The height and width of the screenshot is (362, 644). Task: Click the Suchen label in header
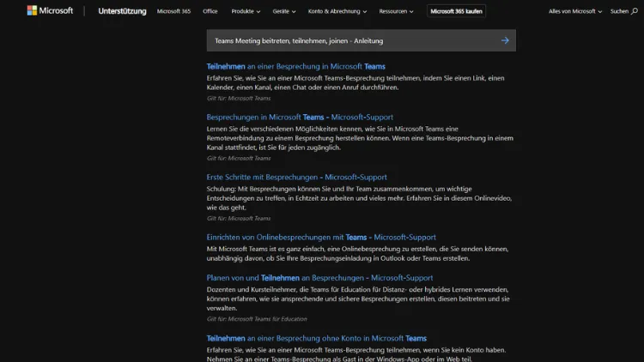[x=618, y=12]
